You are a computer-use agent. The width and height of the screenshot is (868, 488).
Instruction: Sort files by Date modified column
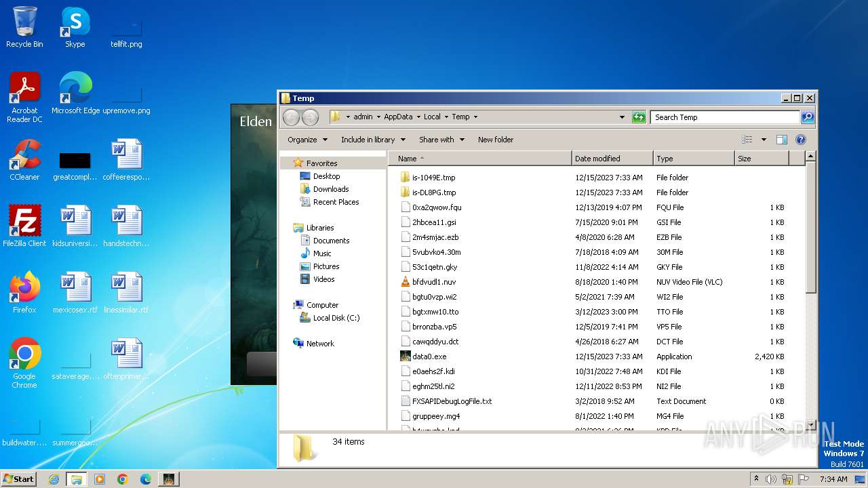(x=612, y=159)
